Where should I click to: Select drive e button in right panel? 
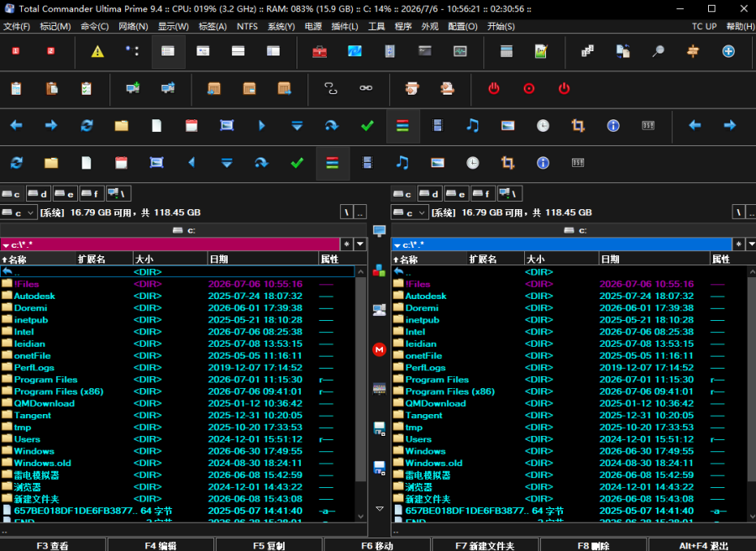coord(455,194)
